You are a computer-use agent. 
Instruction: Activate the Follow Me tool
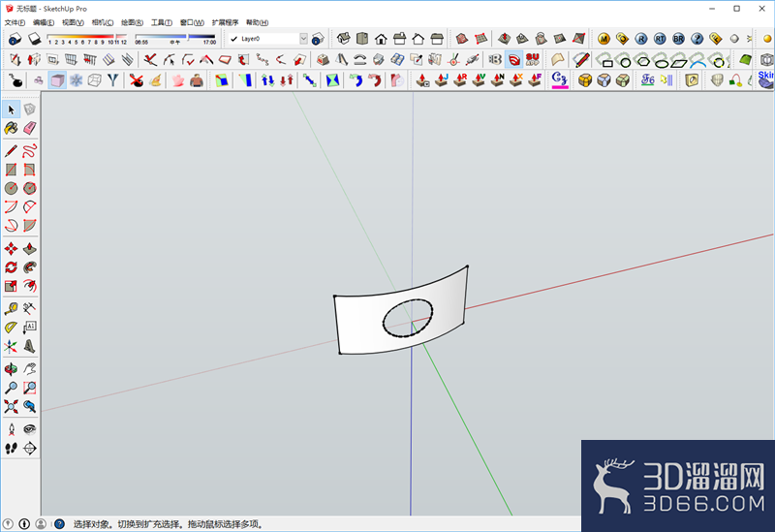[x=30, y=267]
